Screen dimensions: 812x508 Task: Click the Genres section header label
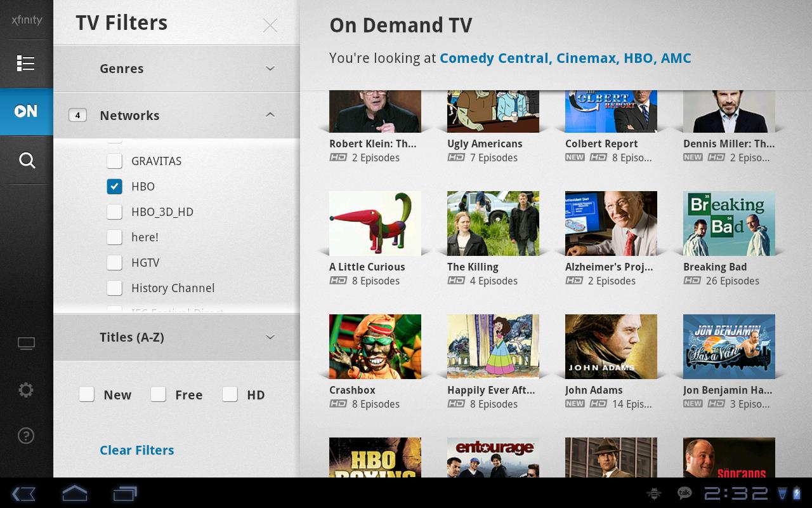click(122, 69)
